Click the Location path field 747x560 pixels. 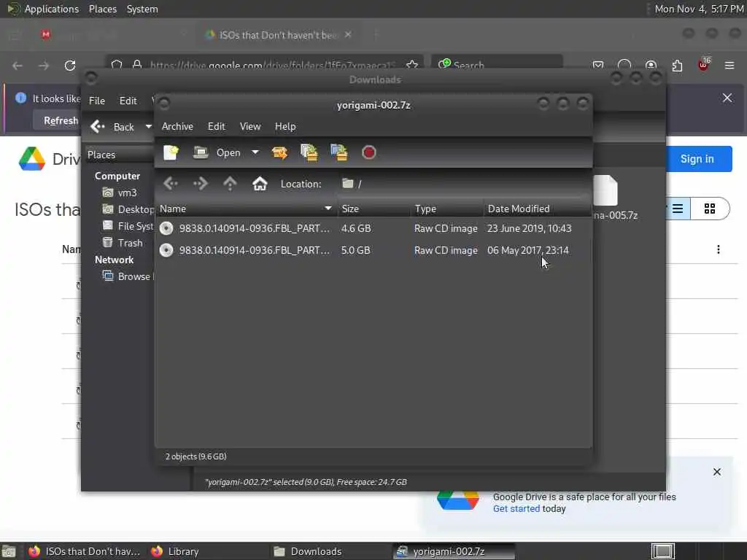pyautogui.click(x=462, y=184)
